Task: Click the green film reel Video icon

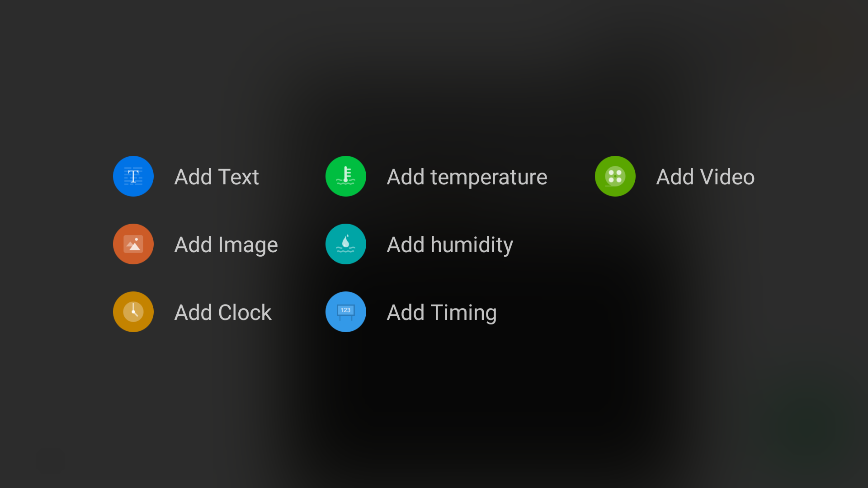Action: 615,176
